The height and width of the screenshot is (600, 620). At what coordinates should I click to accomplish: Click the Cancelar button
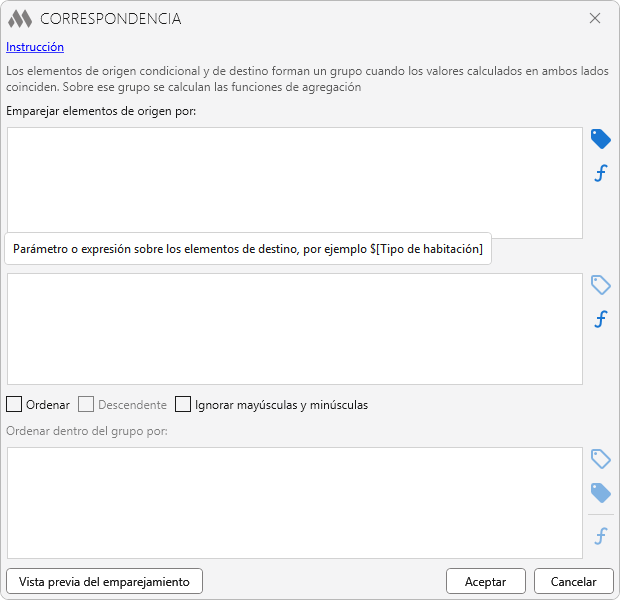(573, 581)
